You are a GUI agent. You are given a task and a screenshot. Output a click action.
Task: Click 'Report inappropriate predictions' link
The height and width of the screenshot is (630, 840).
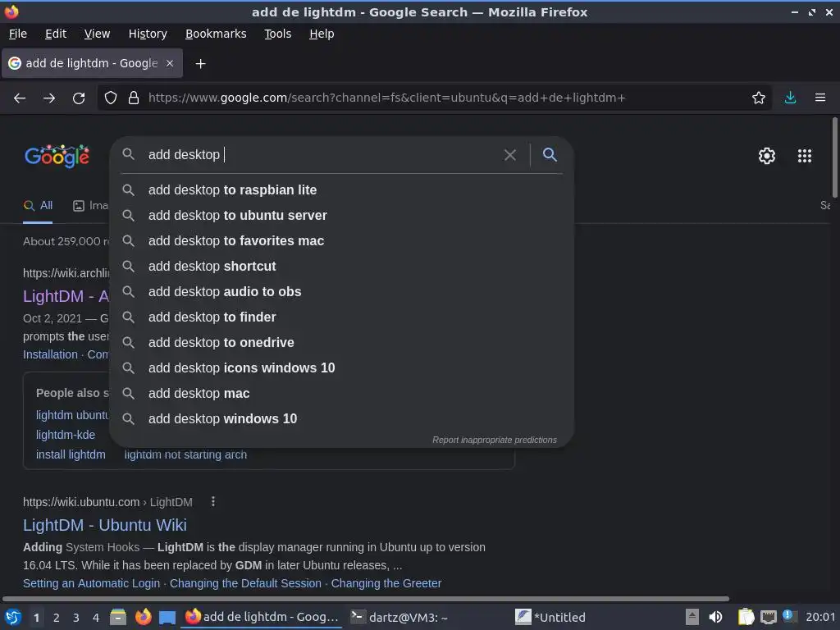tap(495, 440)
